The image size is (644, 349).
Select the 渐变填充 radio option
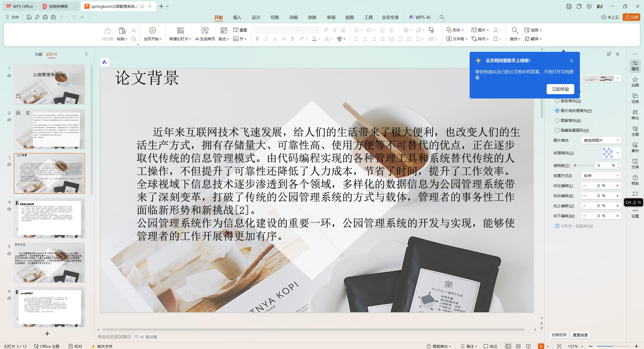[557, 100]
